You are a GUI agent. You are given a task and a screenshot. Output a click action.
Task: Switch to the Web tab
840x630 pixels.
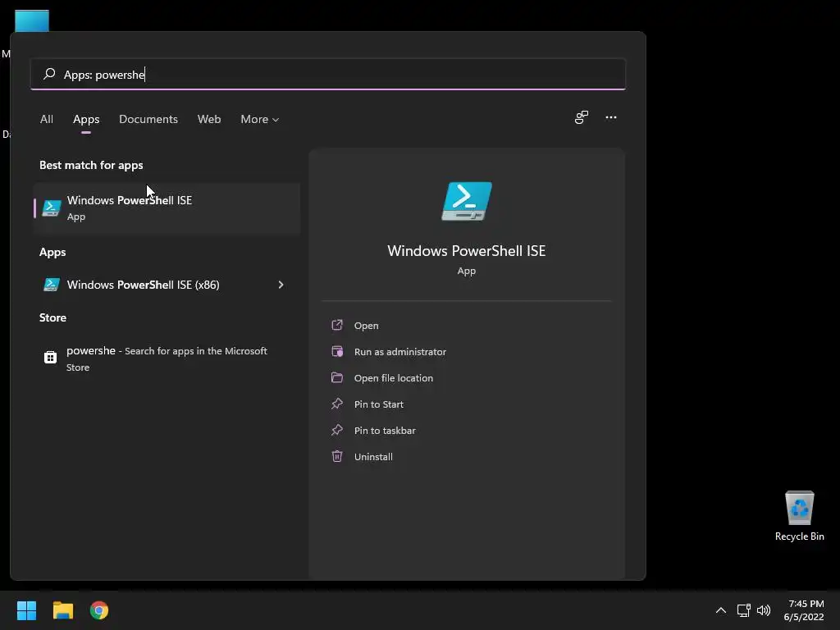coord(209,120)
